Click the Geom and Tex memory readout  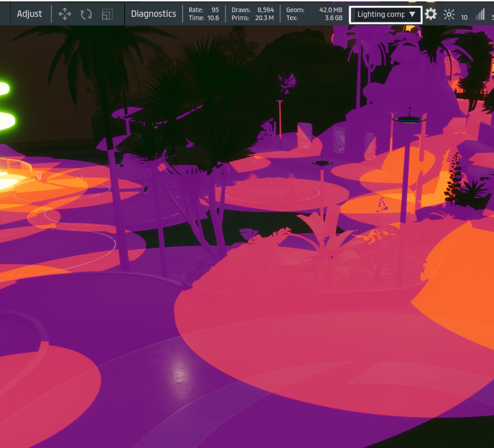[314, 14]
